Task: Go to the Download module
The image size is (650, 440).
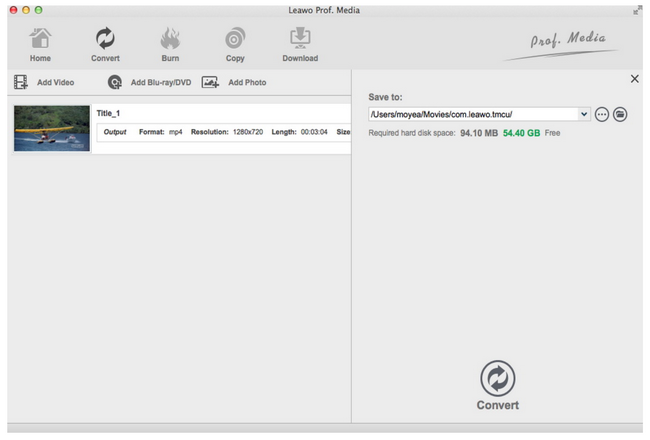Action: click(x=300, y=43)
